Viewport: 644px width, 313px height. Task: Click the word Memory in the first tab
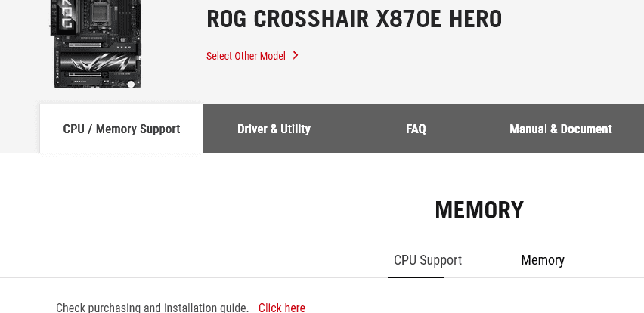tap(116, 129)
